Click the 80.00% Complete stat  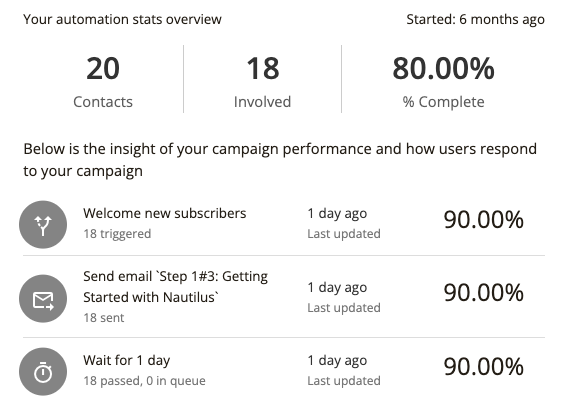click(x=443, y=82)
